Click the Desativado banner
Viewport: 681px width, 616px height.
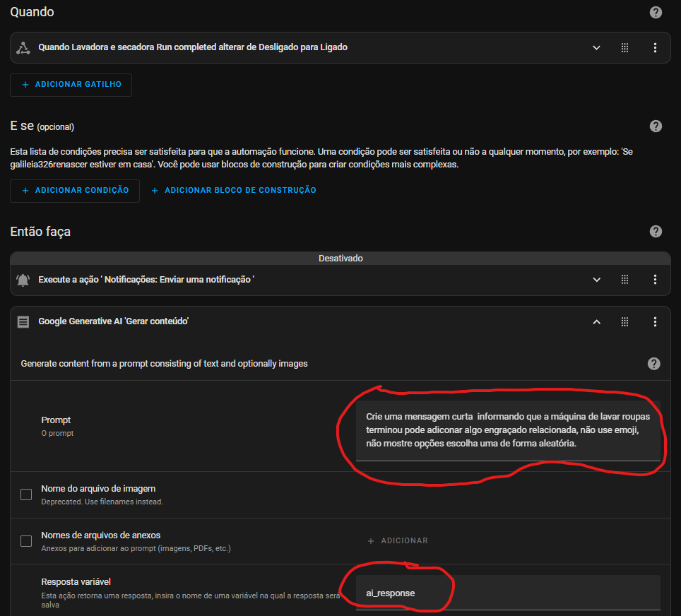tap(340, 259)
